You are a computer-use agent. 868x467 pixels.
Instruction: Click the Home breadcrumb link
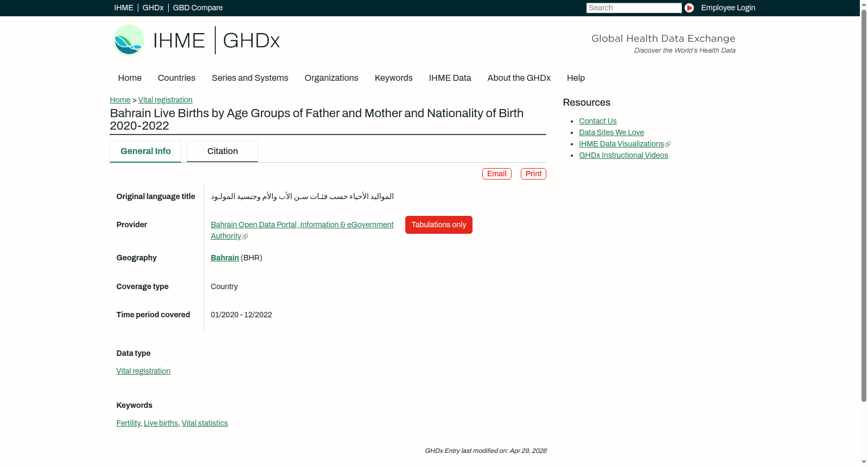point(120,100)
